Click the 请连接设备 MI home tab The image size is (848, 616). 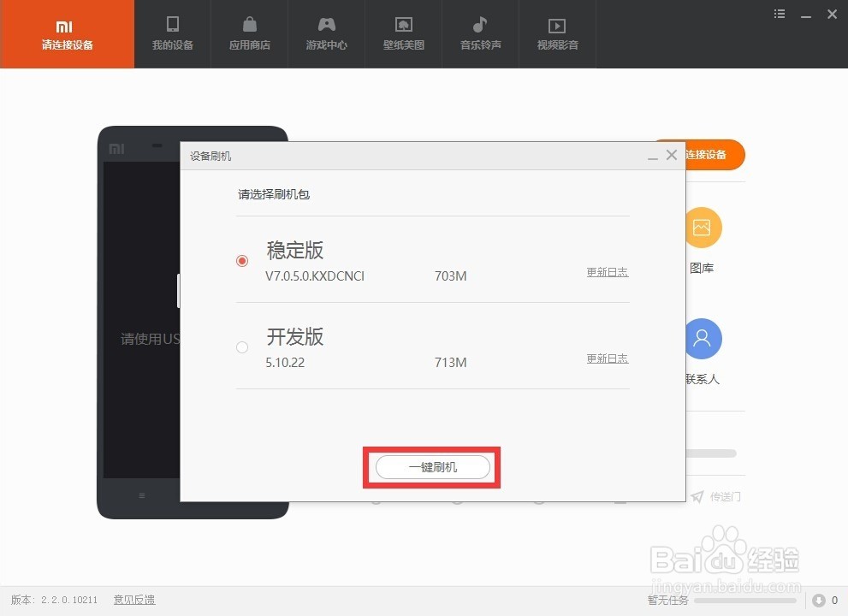(x=67, y=34)
